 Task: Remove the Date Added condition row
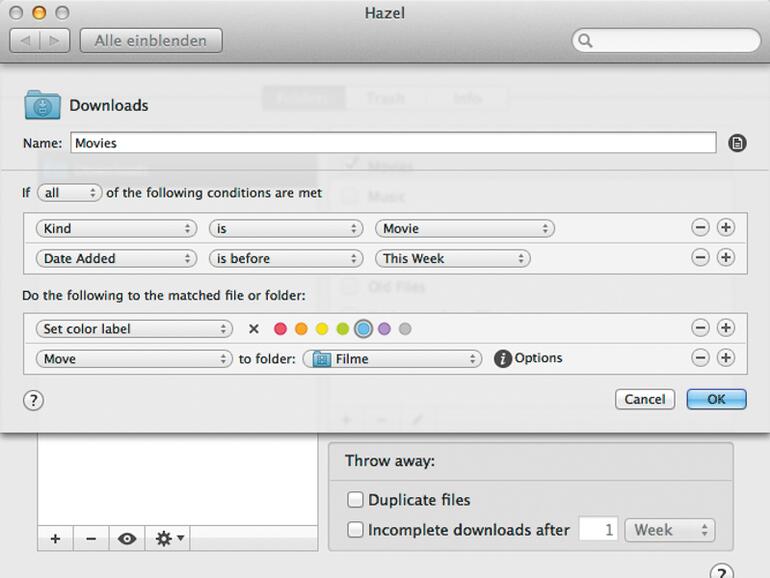[x=700, y=258]
